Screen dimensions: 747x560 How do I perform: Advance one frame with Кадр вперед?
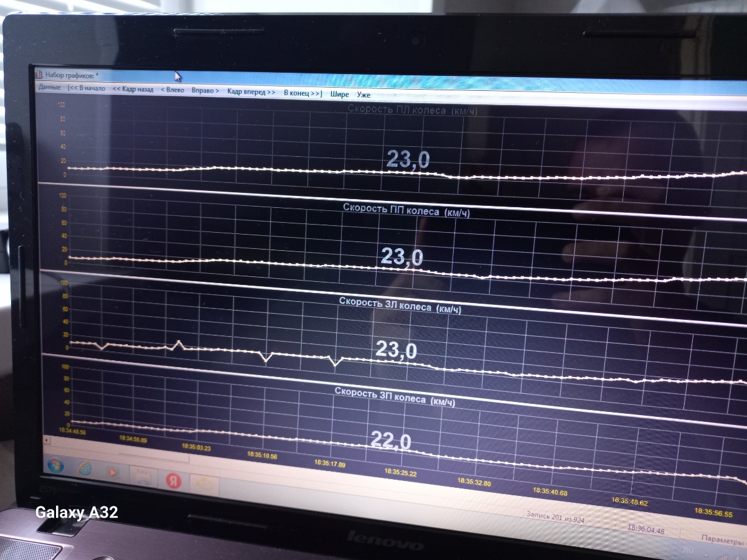click(251, 91)
